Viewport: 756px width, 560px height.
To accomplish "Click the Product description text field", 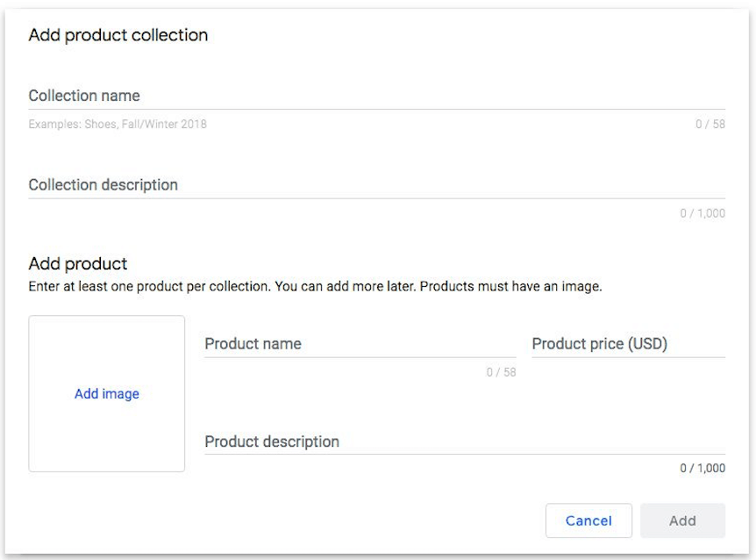I will (x=464, y=442).
